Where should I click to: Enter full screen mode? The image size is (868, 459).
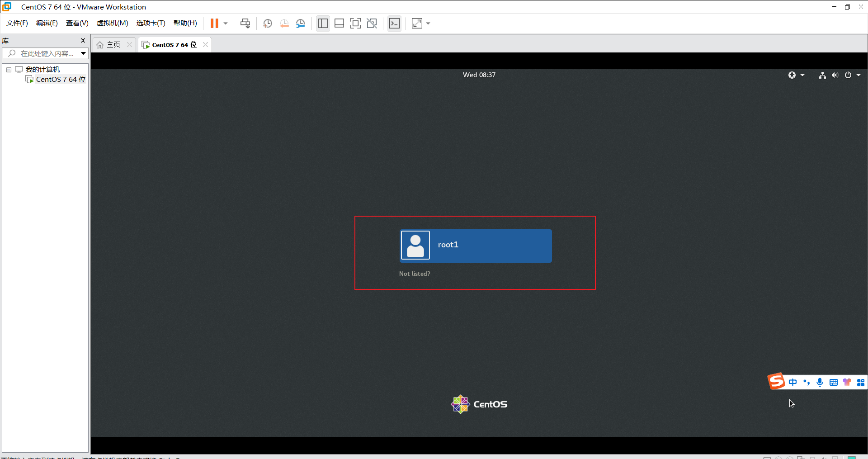tap(356, 23)
